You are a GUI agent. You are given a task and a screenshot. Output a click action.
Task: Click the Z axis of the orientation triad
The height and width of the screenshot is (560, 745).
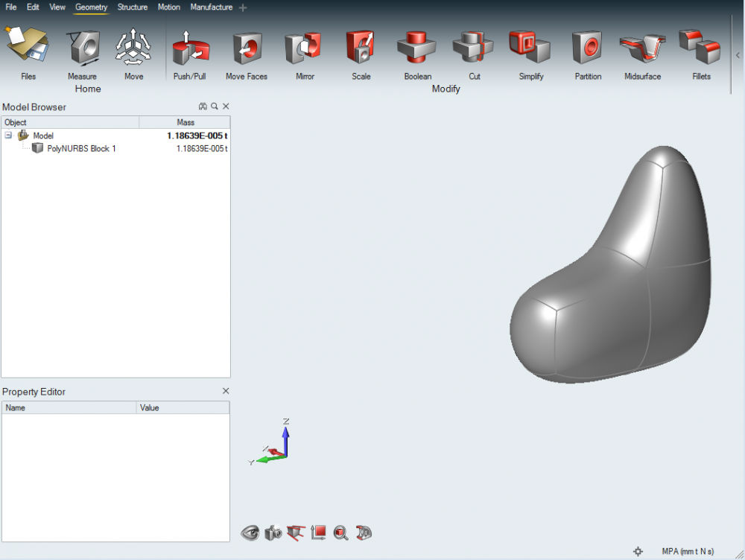285,439
